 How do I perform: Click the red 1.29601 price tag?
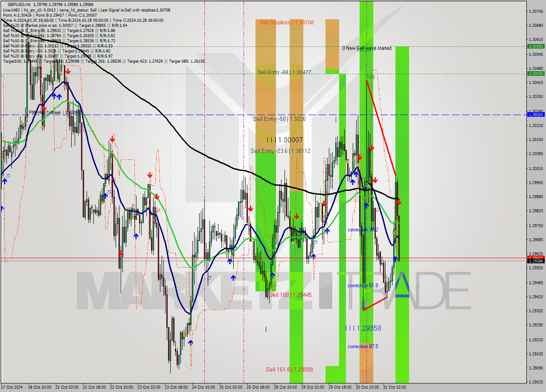[x=536, y=257]
